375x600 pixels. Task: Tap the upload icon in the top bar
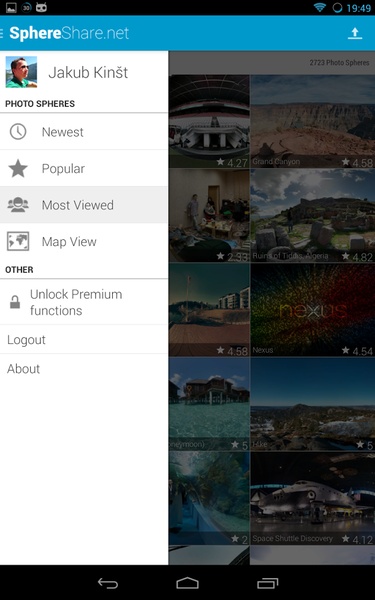(x=355, y=33)
